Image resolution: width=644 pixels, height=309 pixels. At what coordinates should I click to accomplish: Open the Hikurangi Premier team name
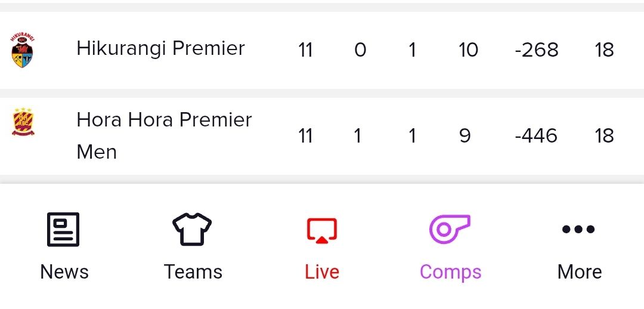click(160, 48)
